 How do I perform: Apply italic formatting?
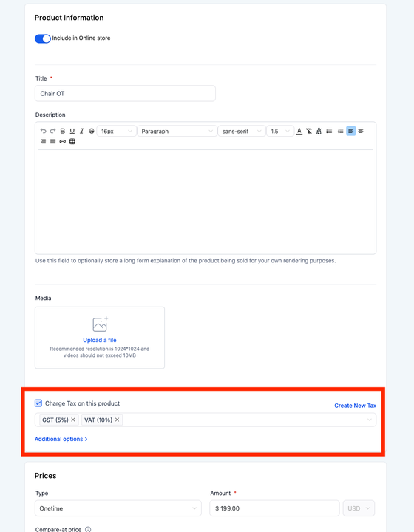pyautogui.click(x=82, y=131)
